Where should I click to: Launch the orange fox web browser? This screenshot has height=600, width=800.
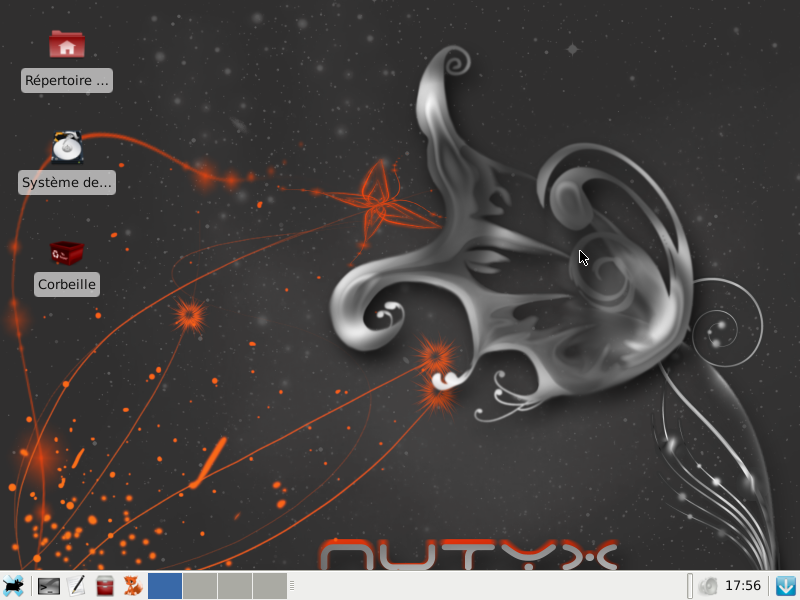(133, 586)
